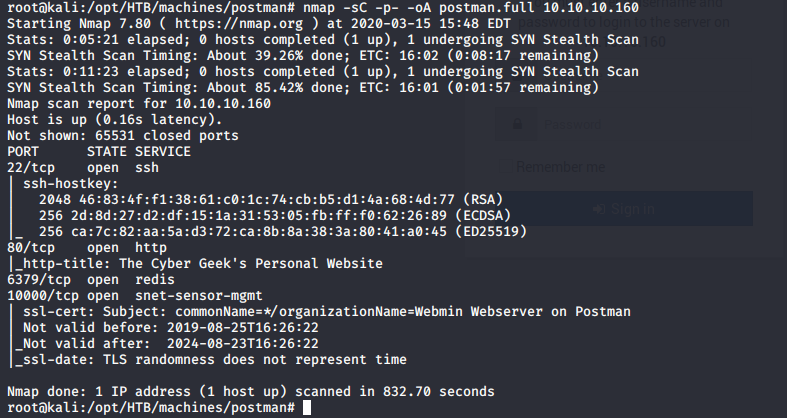Click the terminal cursor at the last prompt
787x418 pixels.
tap(307, 409)
